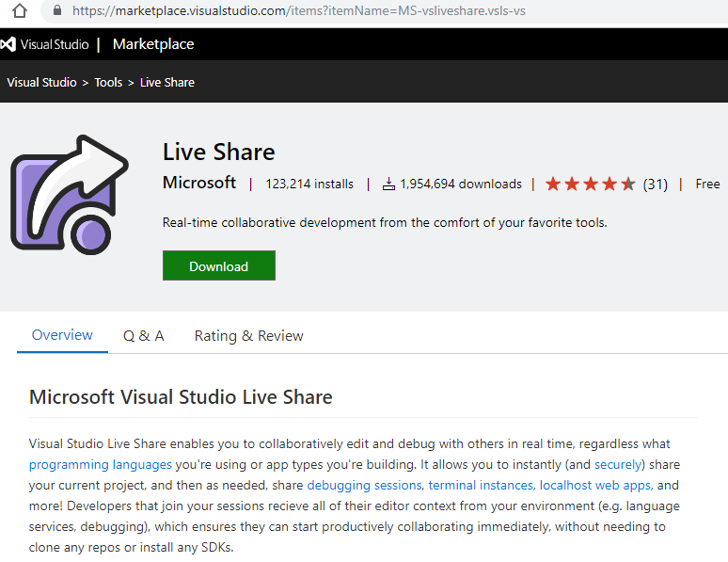
Task: Click the star rating icons
Action: (x=590, y=185)
